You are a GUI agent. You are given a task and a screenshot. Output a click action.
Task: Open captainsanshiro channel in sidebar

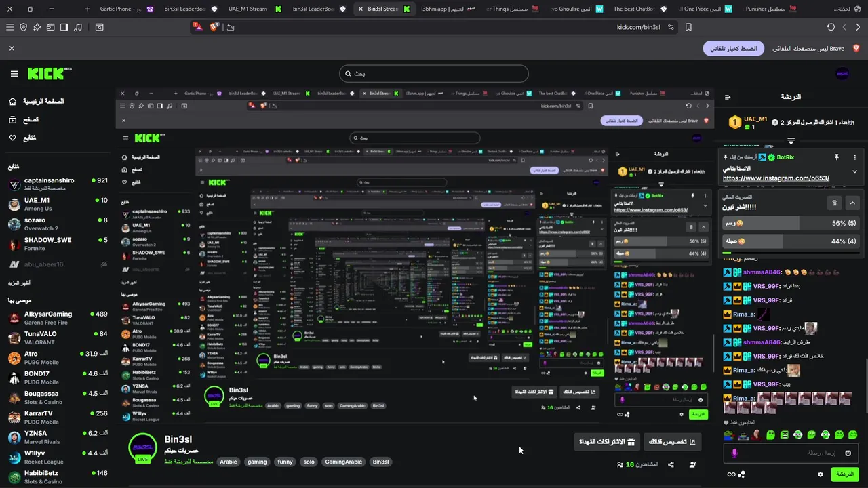click(58, 184)
